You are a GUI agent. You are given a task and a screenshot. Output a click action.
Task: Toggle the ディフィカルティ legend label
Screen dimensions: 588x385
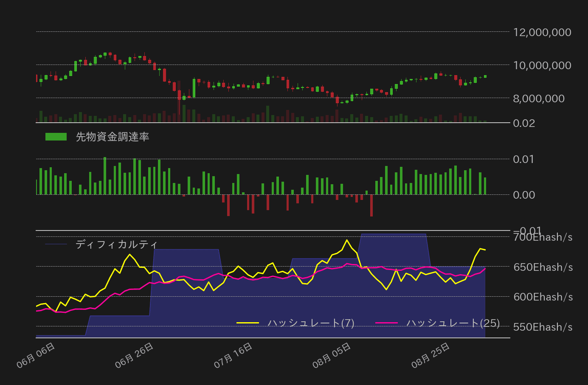[117, 244]
